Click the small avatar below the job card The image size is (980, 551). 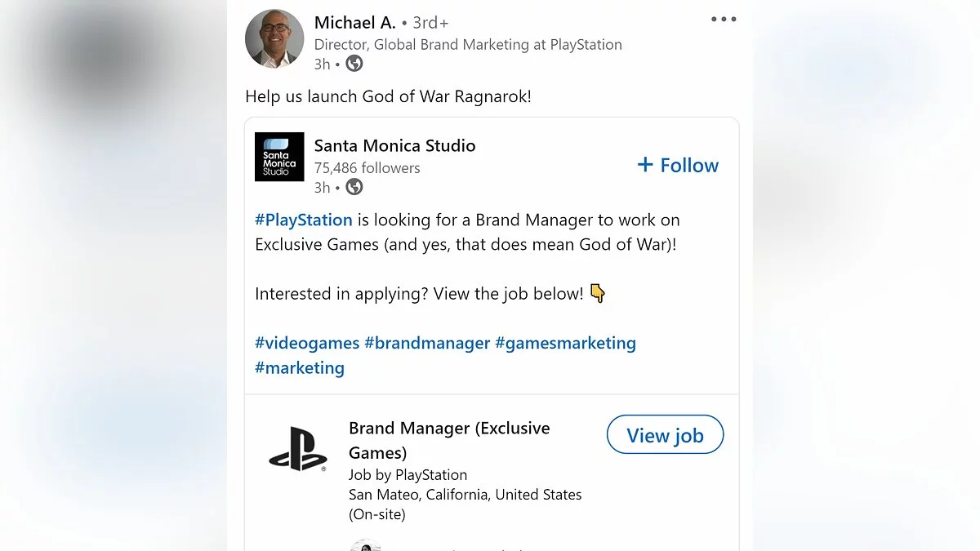(x=366, y=545)
